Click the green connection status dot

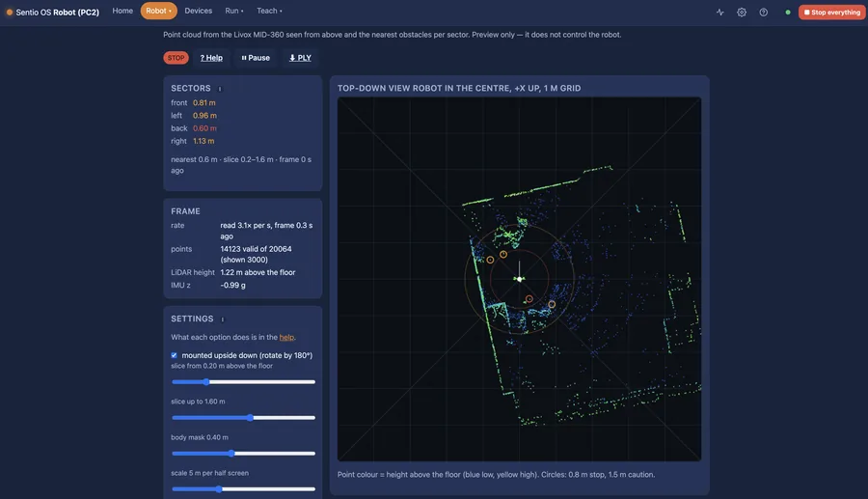pos(788,13)
